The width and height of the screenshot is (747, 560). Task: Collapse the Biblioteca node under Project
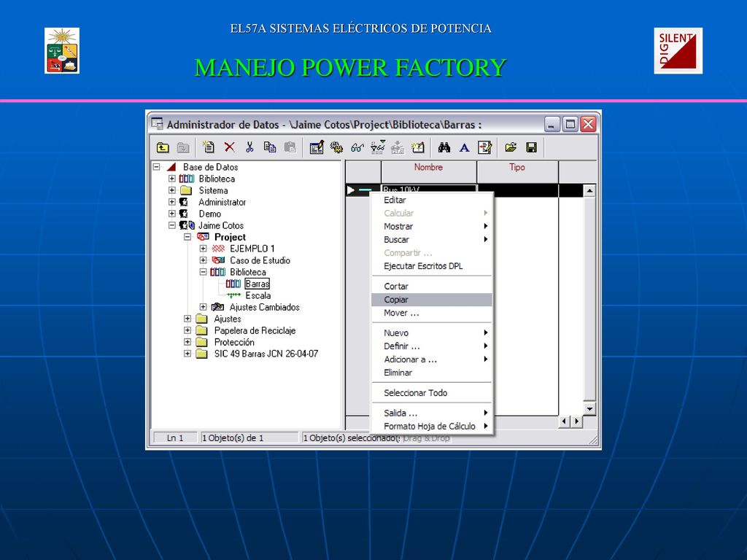pyautogui.click(x=204, y=272)
